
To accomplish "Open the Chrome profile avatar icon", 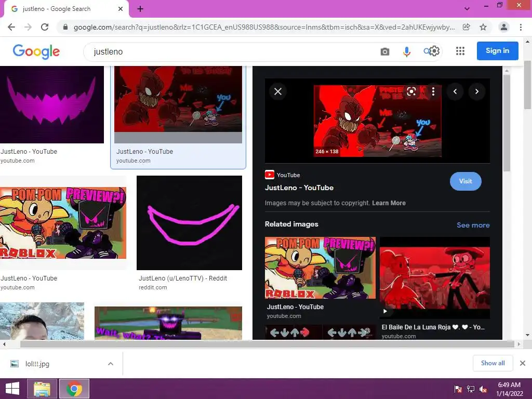I will pos(504,27).
